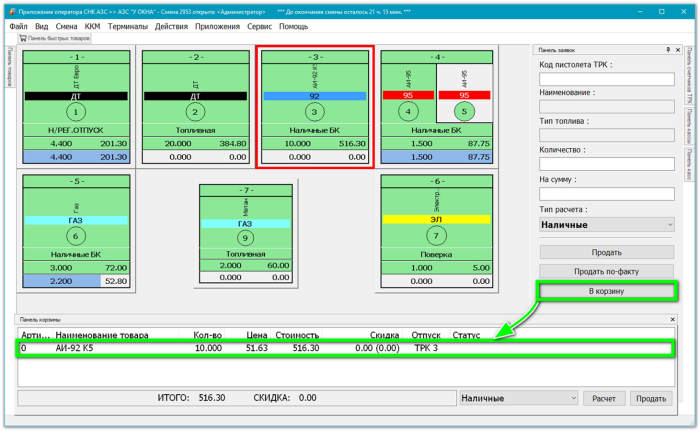Click the 2.200 progress value on pump 5
This screenshot has height=431, width=700.
click(61, 281)
